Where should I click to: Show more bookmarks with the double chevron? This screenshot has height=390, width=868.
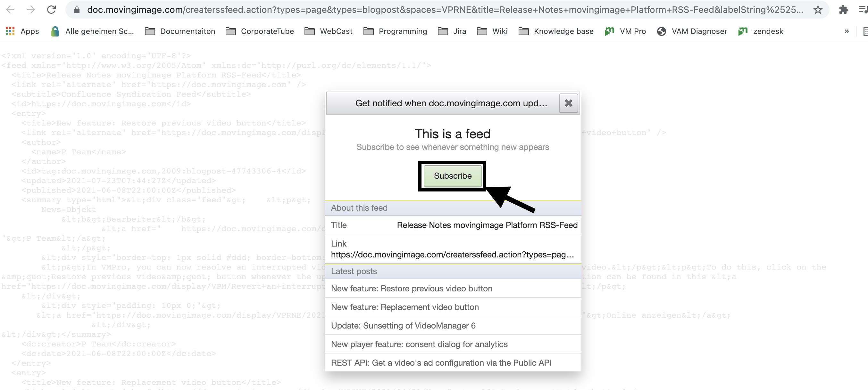click(x=847, y=31)
